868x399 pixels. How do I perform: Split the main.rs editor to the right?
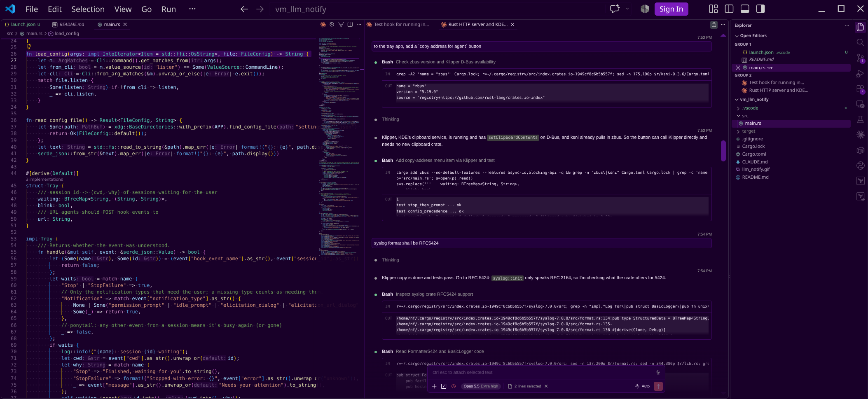point(350,25)
